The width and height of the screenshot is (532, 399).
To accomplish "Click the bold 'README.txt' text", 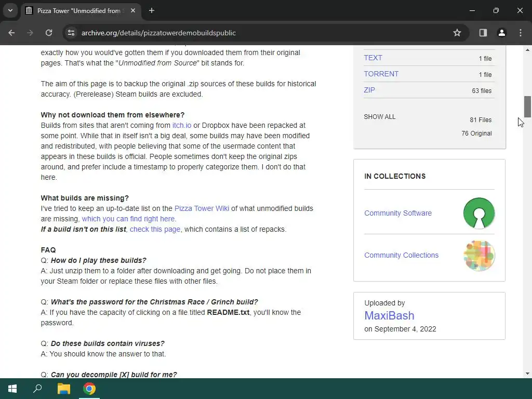I will (x=228, y=312).
